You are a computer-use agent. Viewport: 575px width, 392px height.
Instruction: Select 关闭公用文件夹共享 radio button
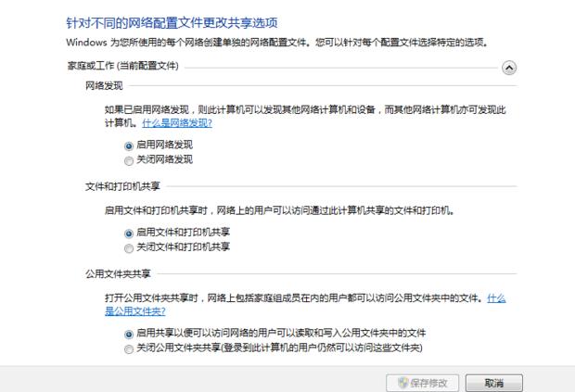[129, 348]
